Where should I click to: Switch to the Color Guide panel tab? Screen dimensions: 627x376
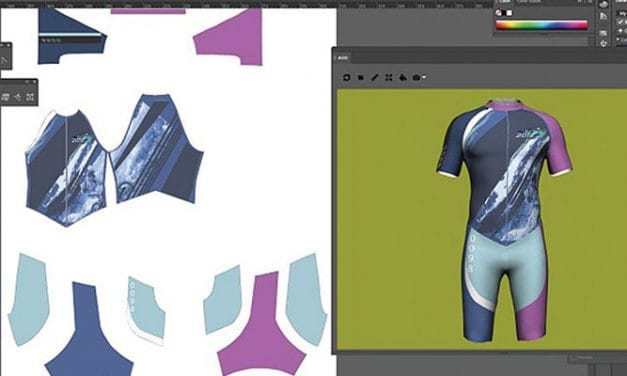(529, 2)
